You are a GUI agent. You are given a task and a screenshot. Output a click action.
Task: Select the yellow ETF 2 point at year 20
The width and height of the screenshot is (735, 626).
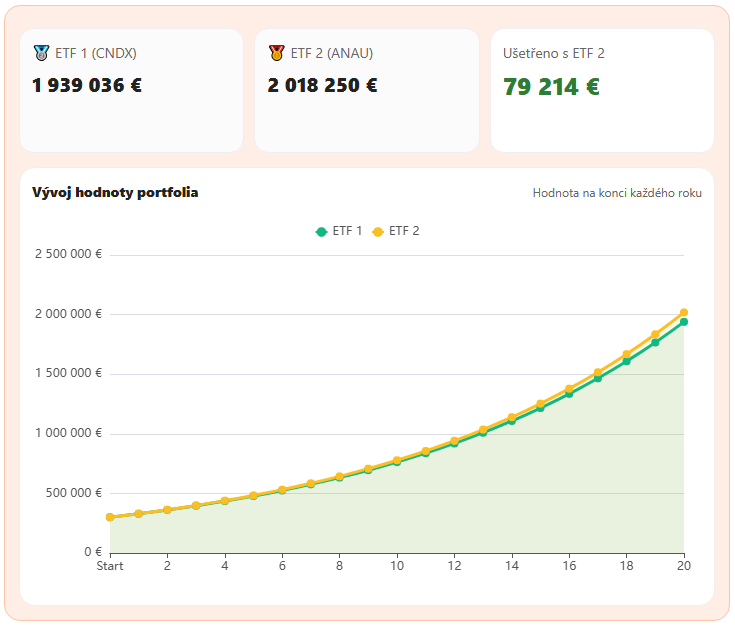point(684,313)
